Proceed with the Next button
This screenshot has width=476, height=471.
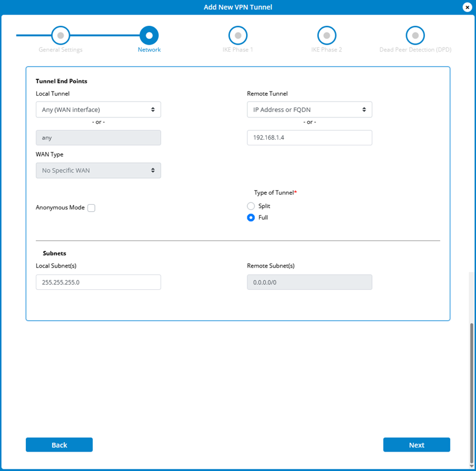[416, 445]
